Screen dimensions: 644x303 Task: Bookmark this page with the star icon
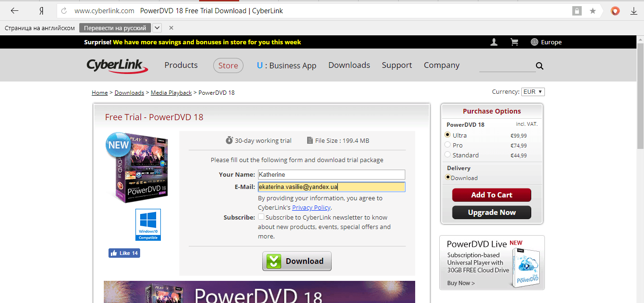tap(593, 11)
